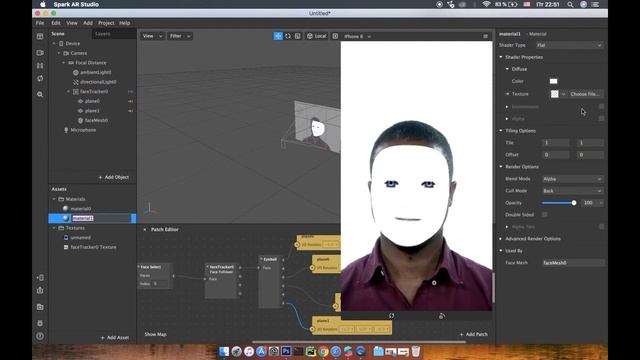The height and width of the screenshot is (360, 640).
Task: Click the export upload icon in left toolbar
Action: pos(40,290)
